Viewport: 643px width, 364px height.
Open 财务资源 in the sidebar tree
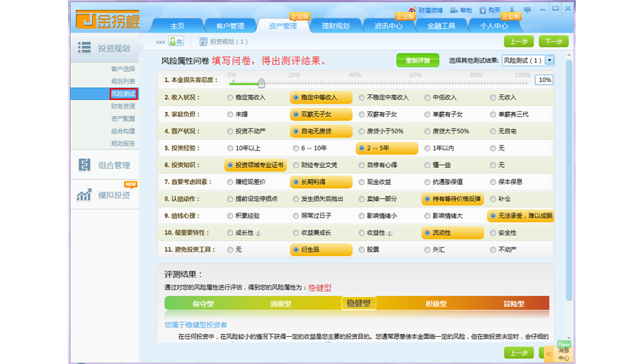[123, 106]
